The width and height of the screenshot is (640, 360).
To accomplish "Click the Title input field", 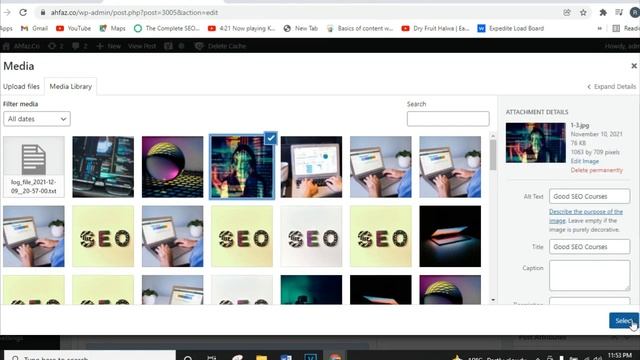I will pyautogui.click(x=589, y=247).
